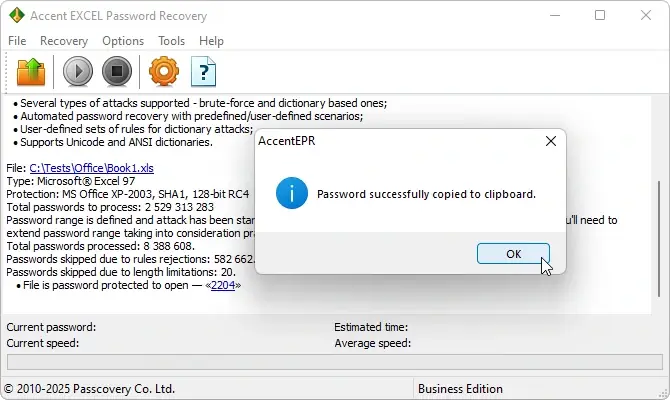
Task: Click the 'Current password:' label
Action: click(51, 327)
